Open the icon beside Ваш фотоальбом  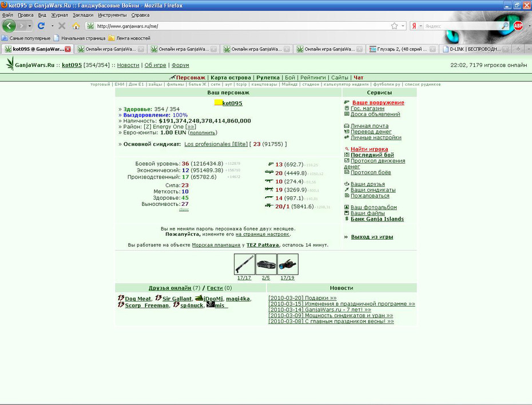(x=347, y=207)
